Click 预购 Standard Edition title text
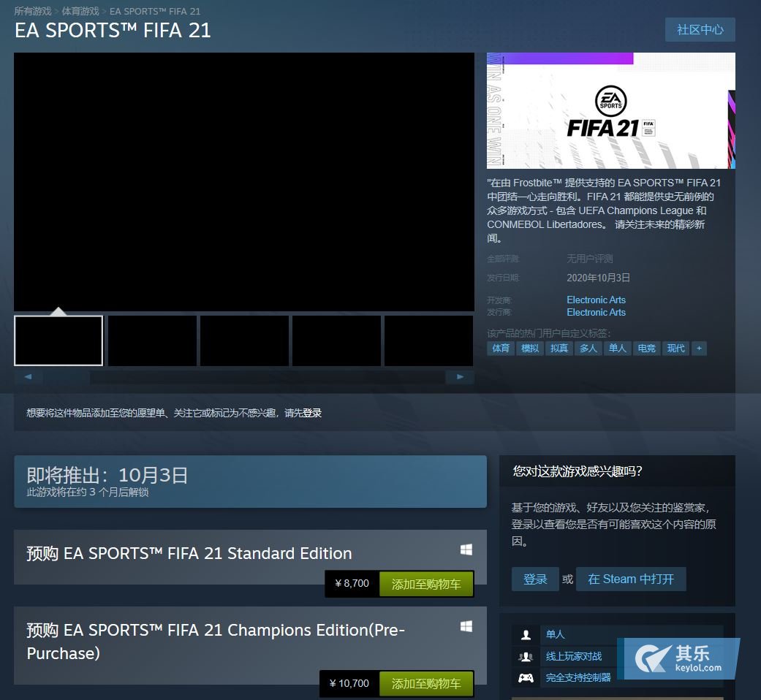The height and width of the screenshot is (700, 761). (x=189, y=554)
